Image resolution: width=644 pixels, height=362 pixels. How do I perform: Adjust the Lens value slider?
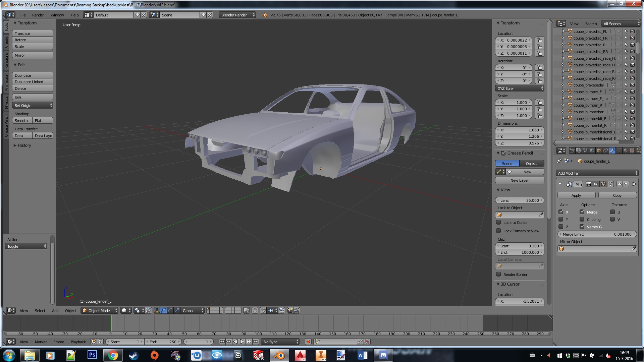[x=519, y=200]
